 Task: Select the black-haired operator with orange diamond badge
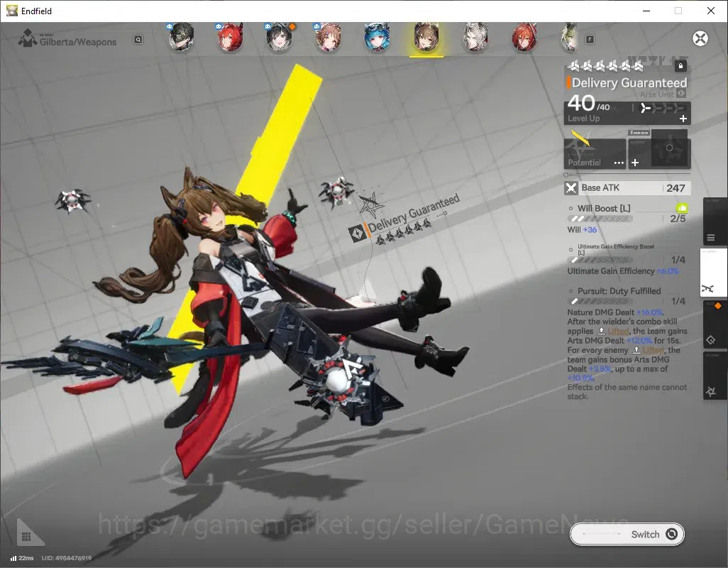click(x=280, y=37)
